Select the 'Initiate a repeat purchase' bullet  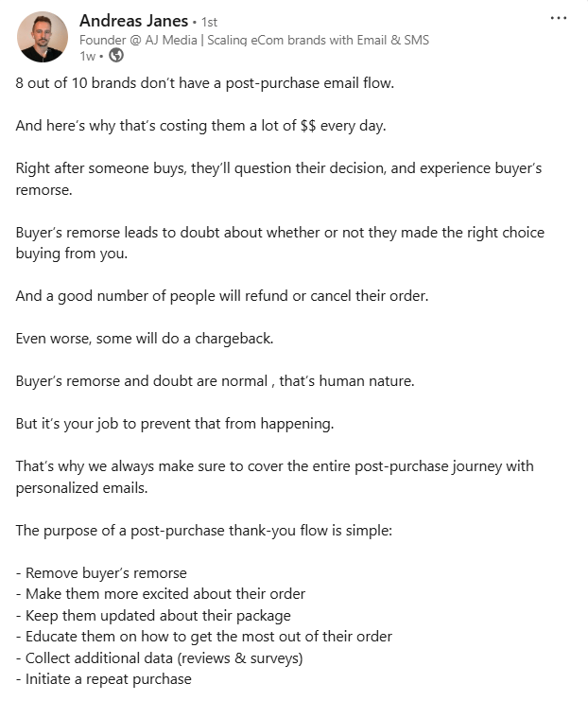(x=104, y=679)
